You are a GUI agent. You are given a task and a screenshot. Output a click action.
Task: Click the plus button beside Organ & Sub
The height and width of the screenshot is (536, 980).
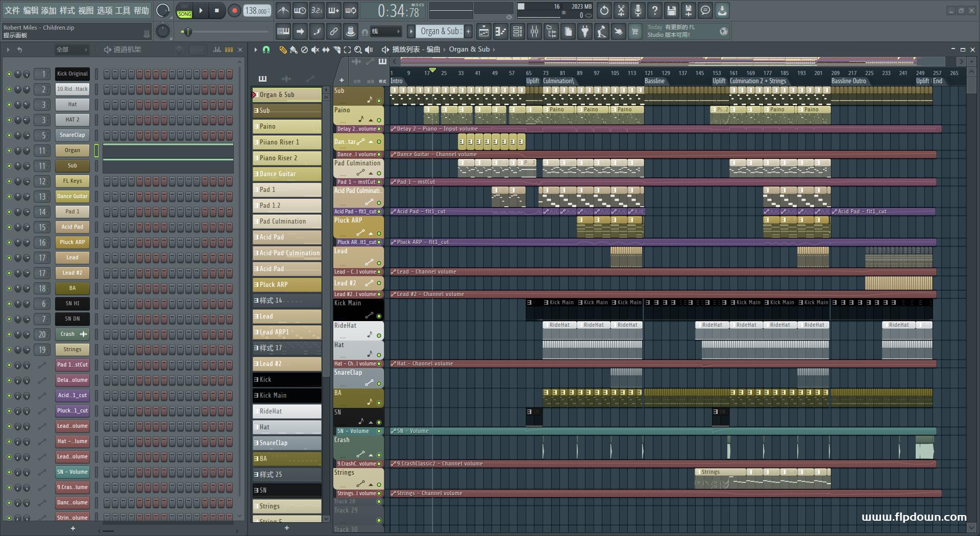tap(468, 32)
